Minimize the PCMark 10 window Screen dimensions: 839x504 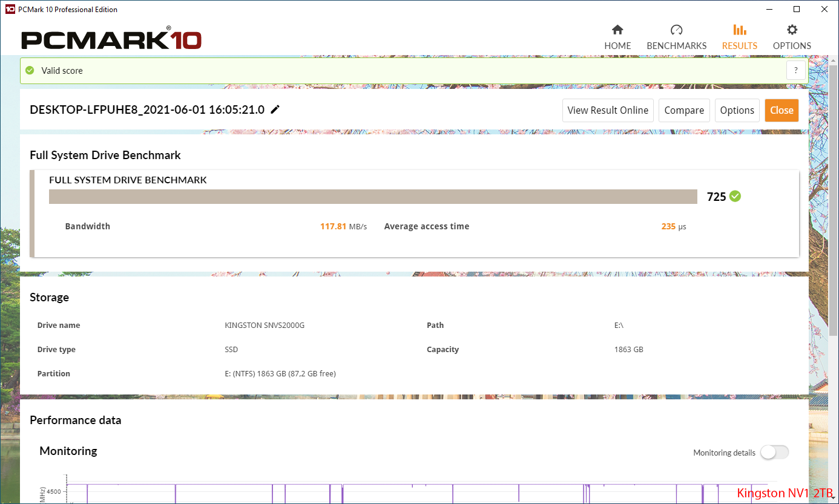769,9
